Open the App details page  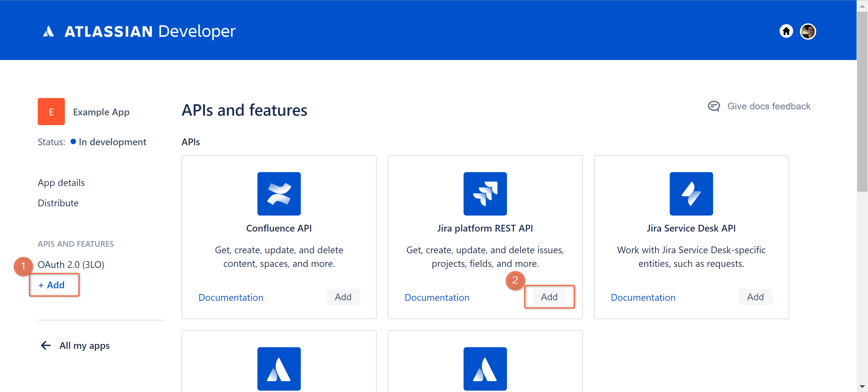(x=61, y=182)
